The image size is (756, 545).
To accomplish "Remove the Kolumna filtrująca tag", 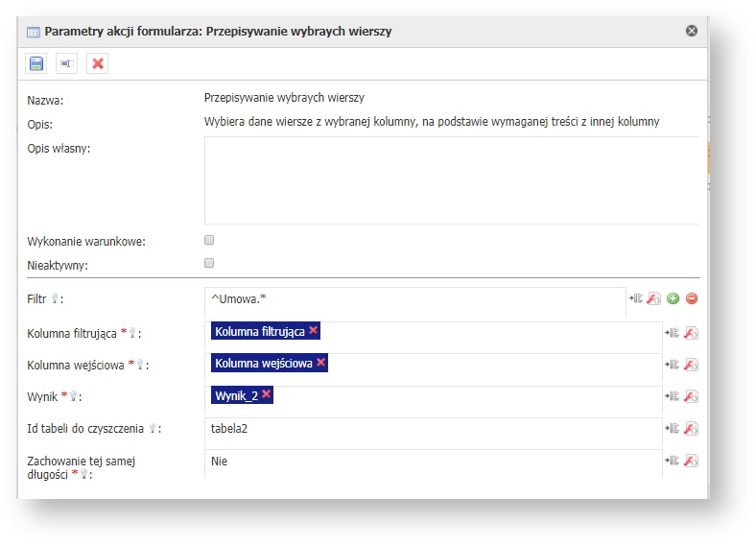I will pyautogui.click(x=314, y=331).
